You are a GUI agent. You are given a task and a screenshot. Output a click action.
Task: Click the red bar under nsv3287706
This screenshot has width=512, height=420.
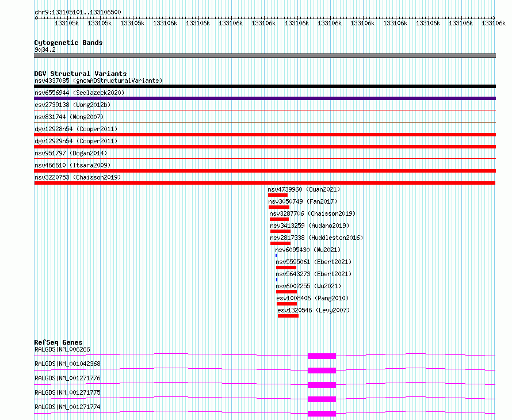[x=279, y=219]
